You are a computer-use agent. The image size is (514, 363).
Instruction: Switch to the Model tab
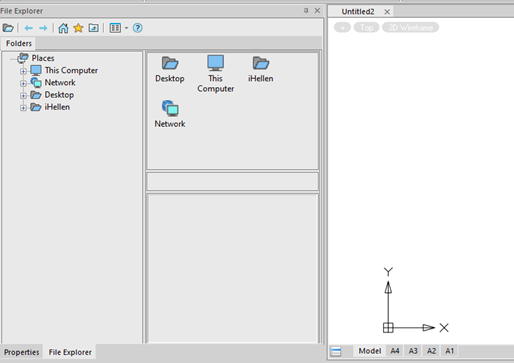[370, 351]
